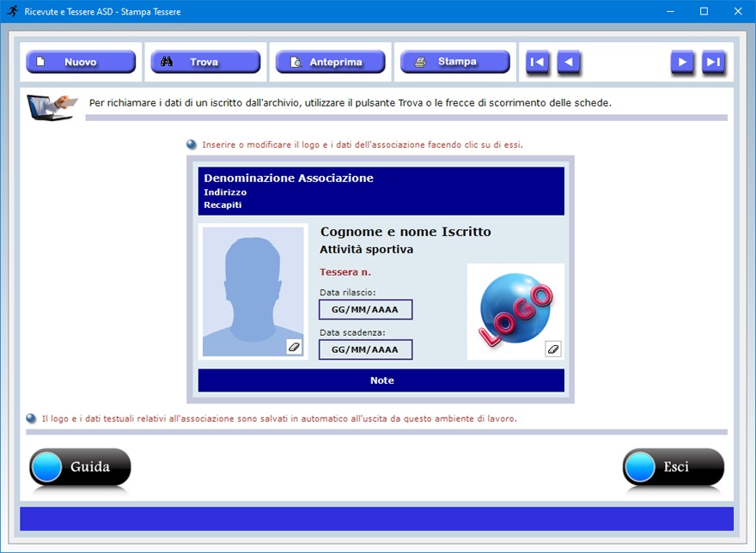Click the laptop with card icon
Viewport: 756px width, 553px height.
click(52, 107)
